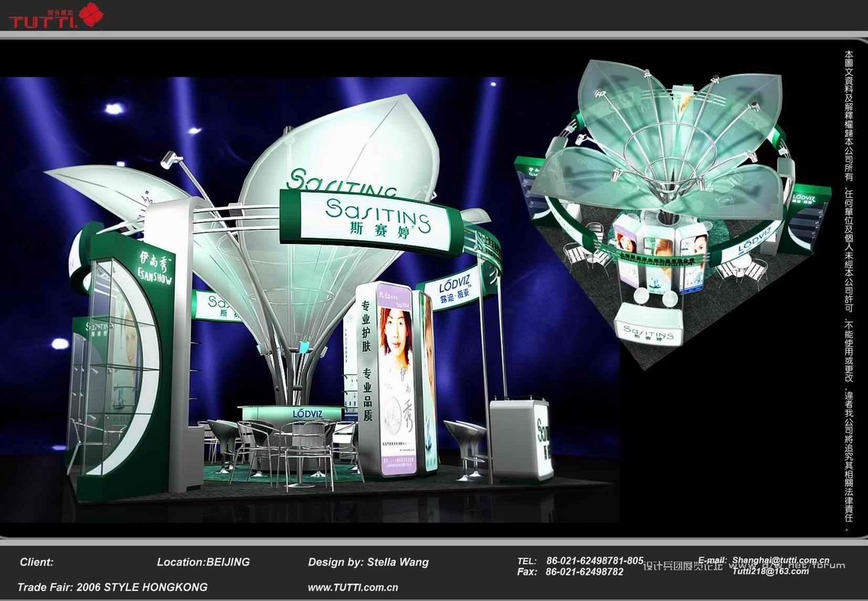The image size is (868, 601).
Task: Click the 'Location:BEIJING' text
Action: coord(203,562)
